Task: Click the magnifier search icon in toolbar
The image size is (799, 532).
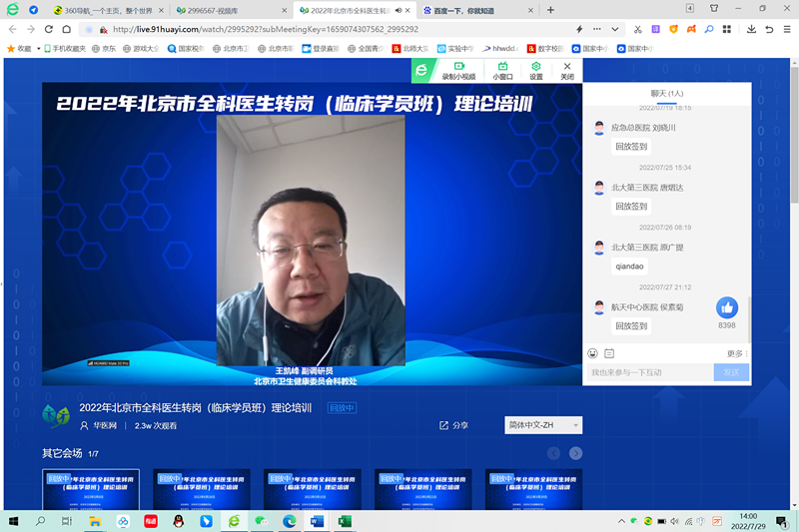Action: [709, 29]
